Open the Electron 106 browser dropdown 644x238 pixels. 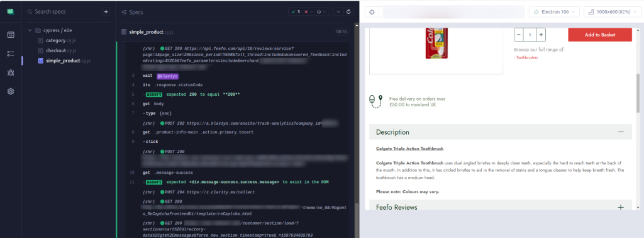554,12
